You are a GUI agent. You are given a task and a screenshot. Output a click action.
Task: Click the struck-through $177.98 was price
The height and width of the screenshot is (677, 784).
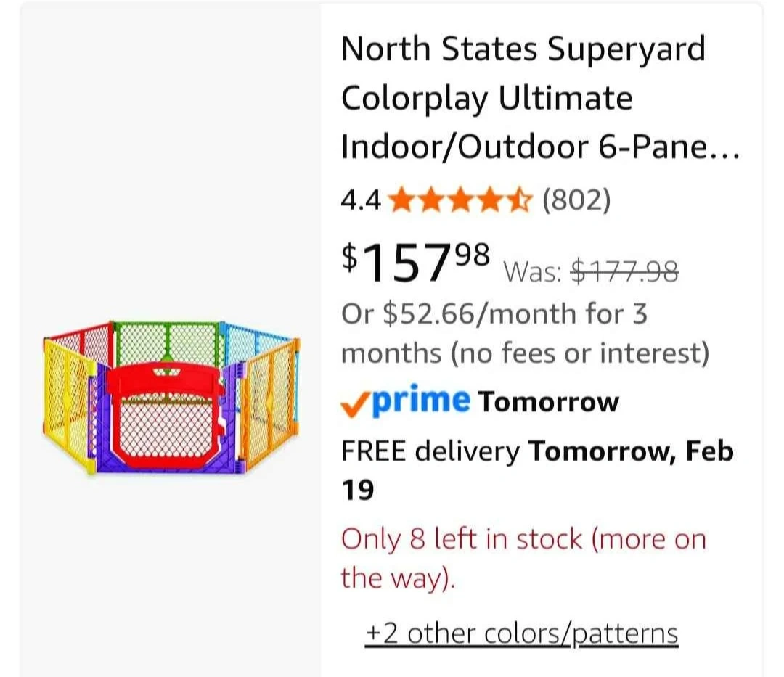pyautogui.click(x=625, y=271)
